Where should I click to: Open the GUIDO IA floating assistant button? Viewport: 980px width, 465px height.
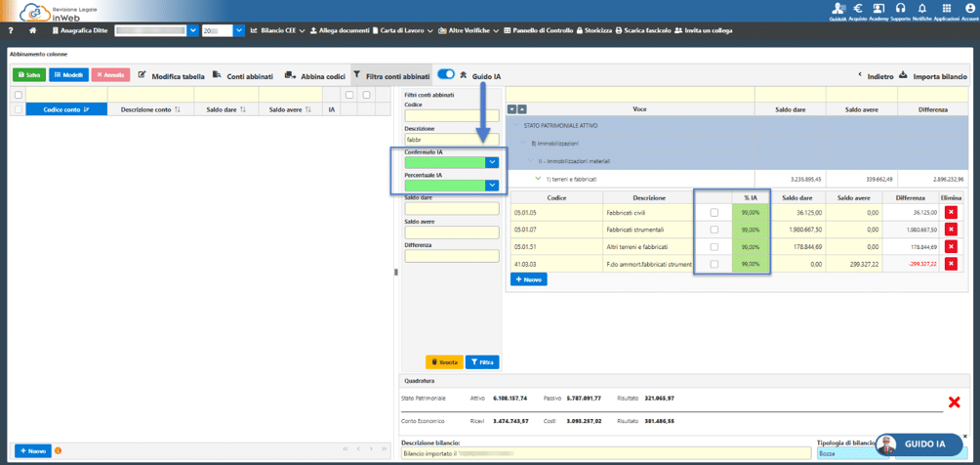coord(919,444)
